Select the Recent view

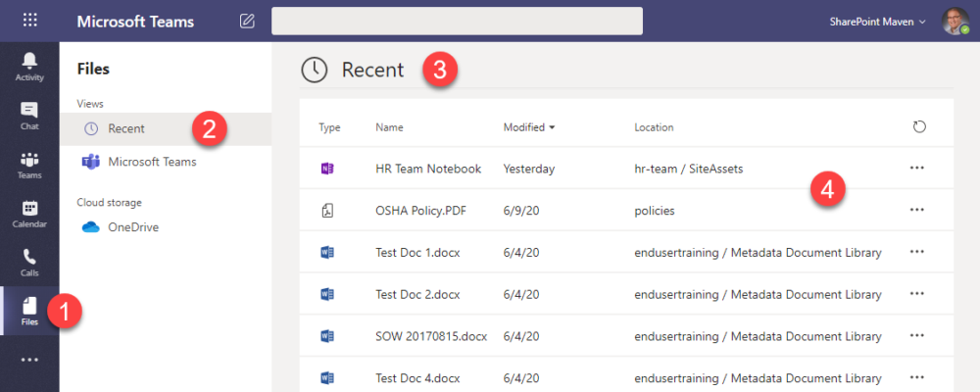[126, 128]
